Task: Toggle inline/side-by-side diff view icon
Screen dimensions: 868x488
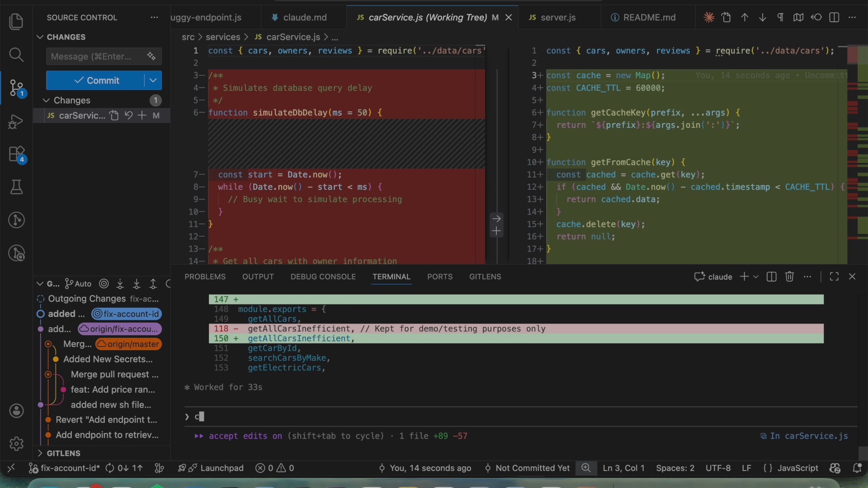Action: click(835, 18)
